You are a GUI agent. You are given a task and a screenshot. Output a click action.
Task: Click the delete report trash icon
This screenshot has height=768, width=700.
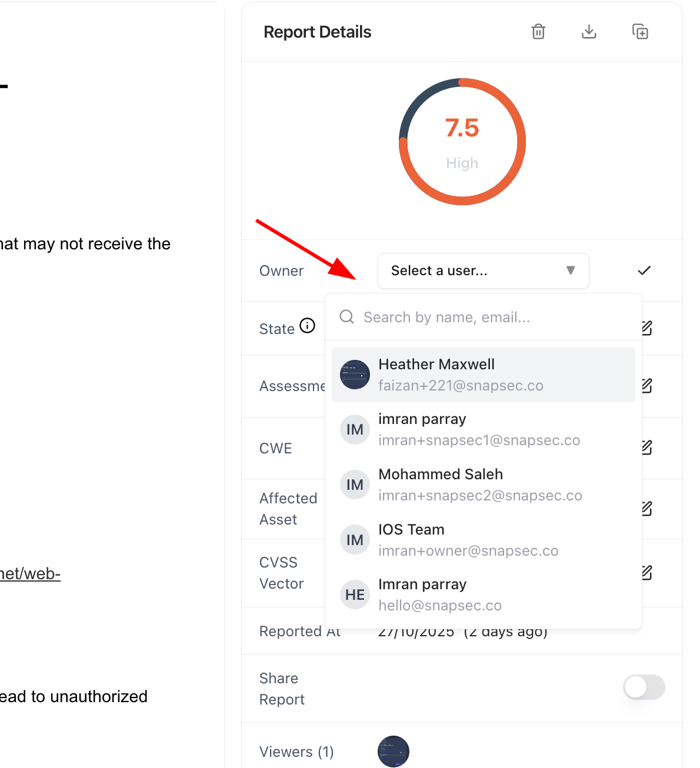(538, 32)
